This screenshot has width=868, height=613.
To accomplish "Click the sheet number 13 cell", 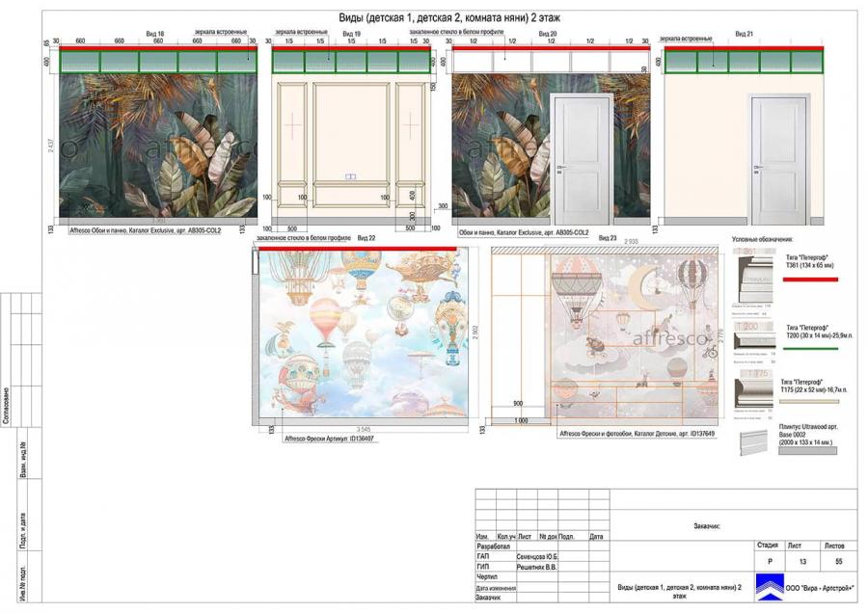I will point(795,559).
